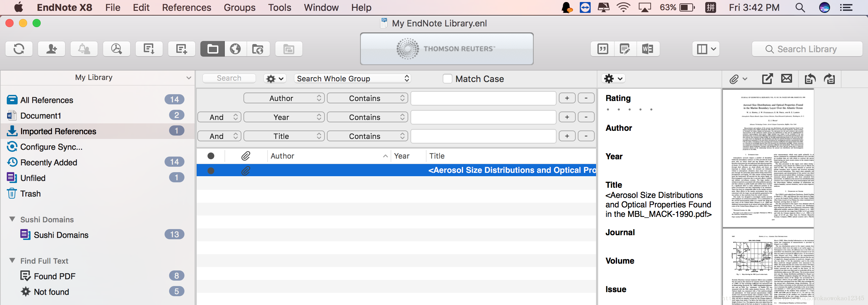868x305 pixels.
Task: Select the Not found group
Action: point(98,292)
